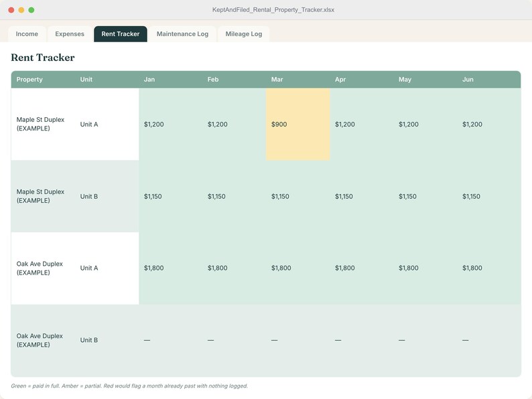The width and height of the screenshot is (532, 399).
Task: Select Maple St Duplex property cell in Unit B row
Action: tap(43, 196)
